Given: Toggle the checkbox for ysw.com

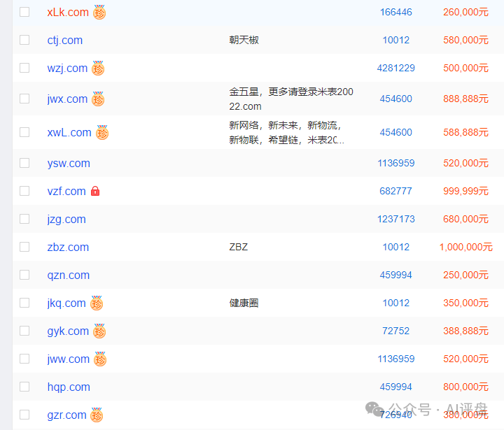Looking at the screenshot, I should click(x=24, y=163).
